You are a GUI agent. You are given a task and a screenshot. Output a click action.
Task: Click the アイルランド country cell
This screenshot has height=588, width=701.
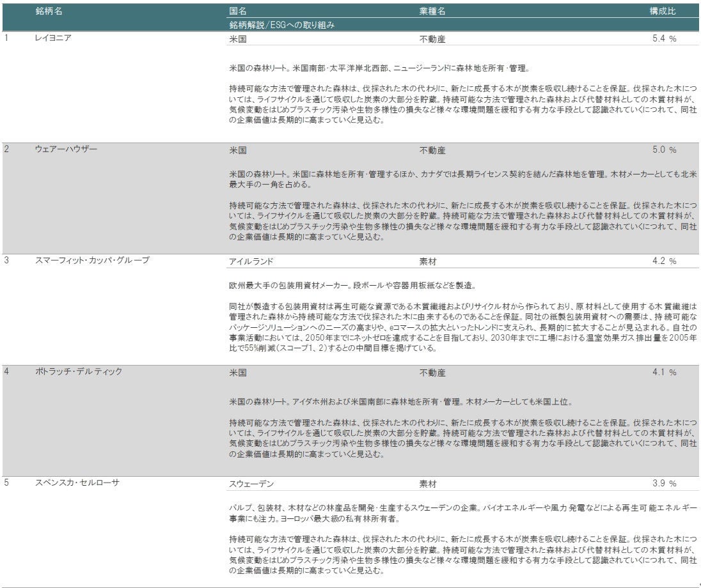(x=251, y=261)
